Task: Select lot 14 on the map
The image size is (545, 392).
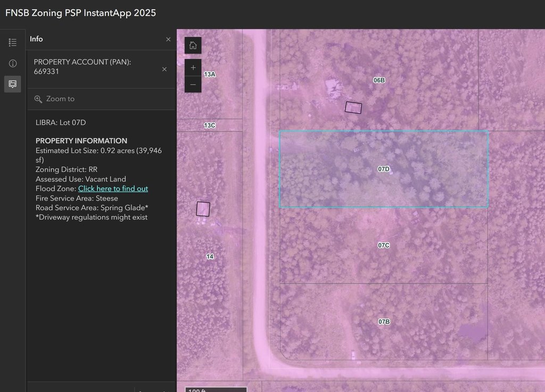Action: coord(210,256)
